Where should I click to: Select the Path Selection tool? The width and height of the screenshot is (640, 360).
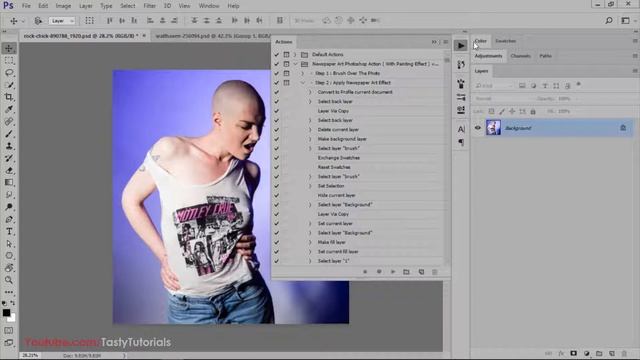9,244
